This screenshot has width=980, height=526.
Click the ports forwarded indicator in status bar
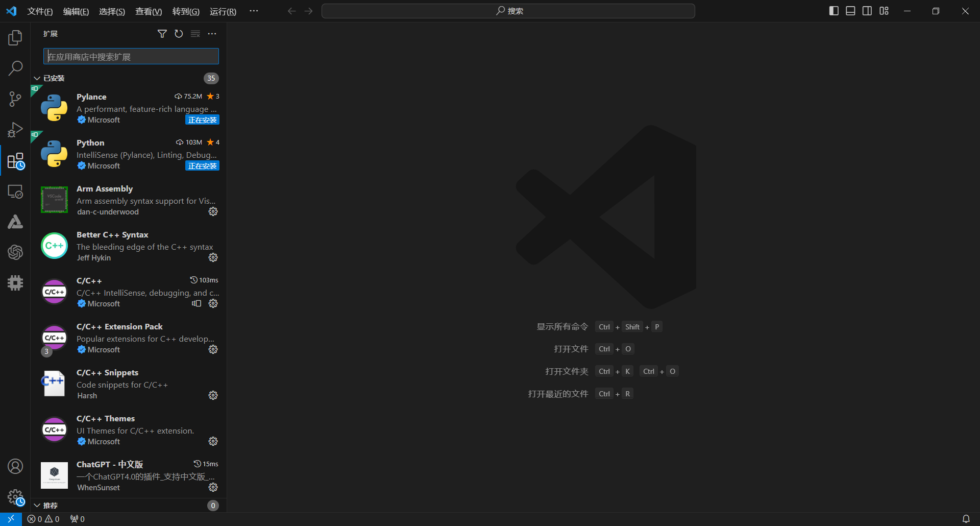[78, 519]
